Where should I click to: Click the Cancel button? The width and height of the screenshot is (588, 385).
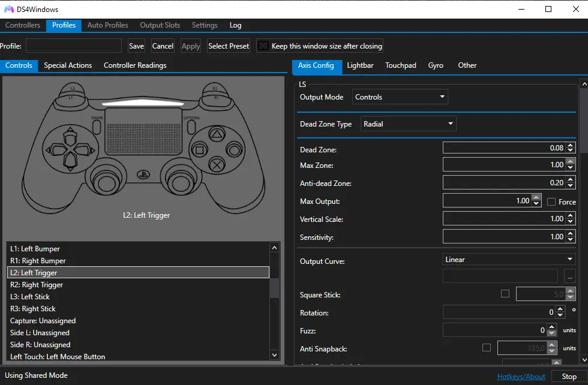(163, 46)
